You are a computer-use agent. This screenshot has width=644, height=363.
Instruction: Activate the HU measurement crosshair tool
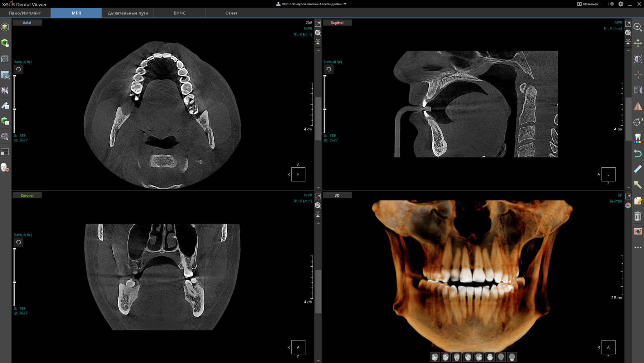tap(638, 122)
